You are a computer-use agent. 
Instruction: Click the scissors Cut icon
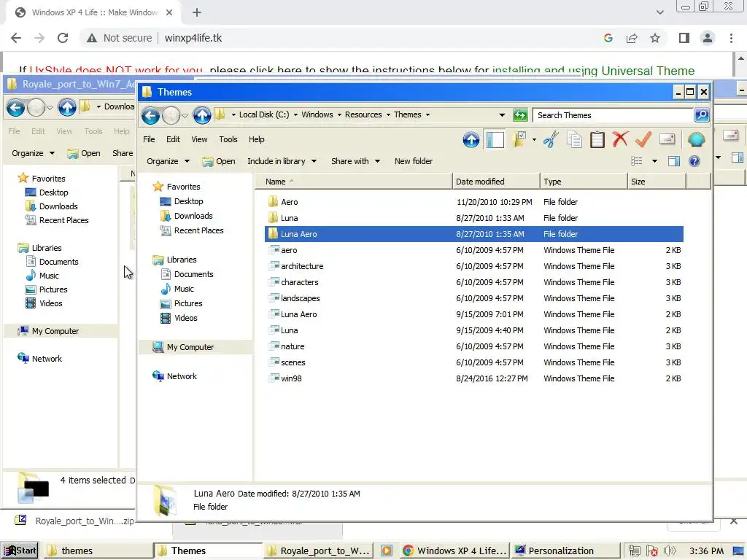pos(551,139)
